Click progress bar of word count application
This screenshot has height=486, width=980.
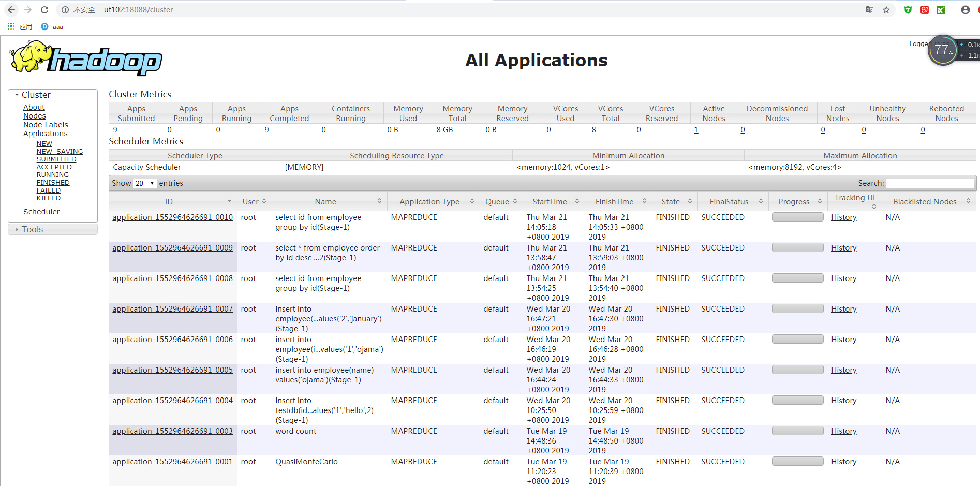click(797, 431)
